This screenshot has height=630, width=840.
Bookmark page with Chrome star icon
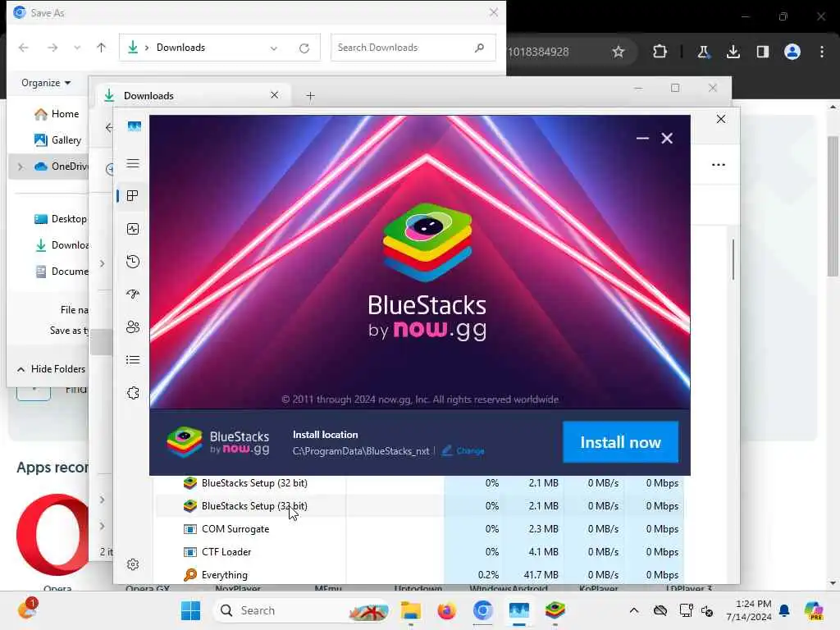619,52
